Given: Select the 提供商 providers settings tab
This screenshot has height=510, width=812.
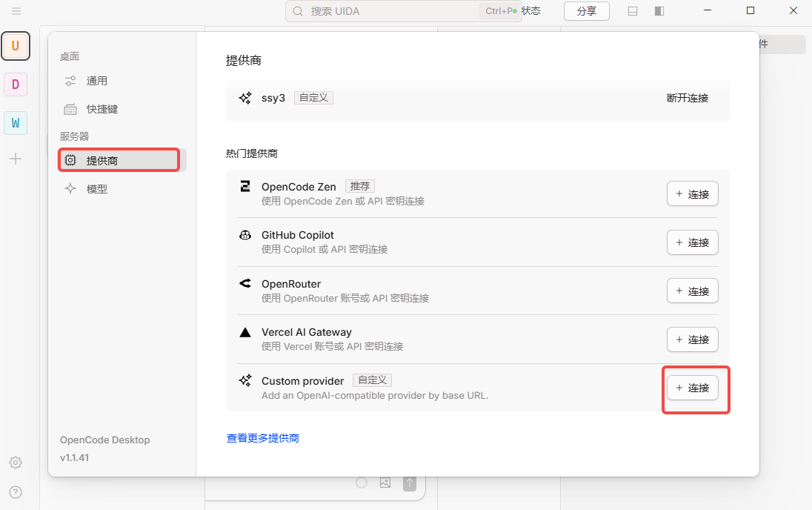Looking at the screenshot, I should click(x=122, y=160).
